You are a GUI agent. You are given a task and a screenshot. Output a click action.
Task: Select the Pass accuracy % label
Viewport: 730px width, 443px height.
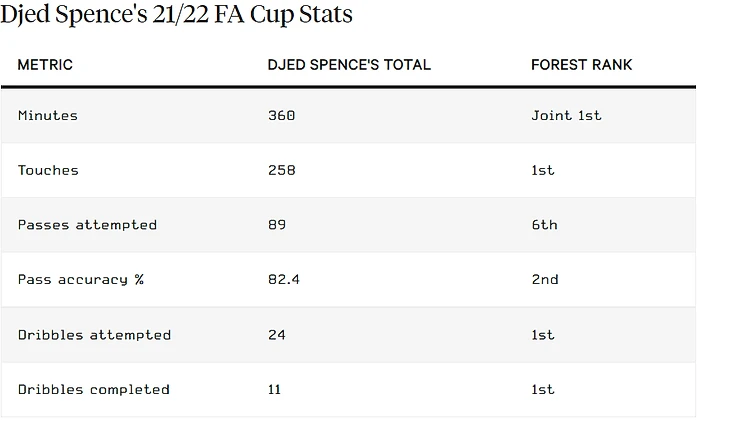[x=80, y=280]
